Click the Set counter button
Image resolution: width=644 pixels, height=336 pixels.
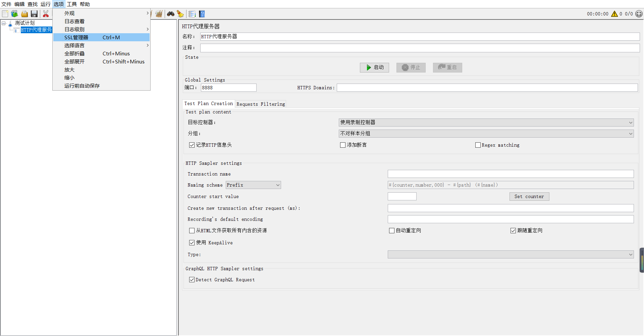click(529, 196)
